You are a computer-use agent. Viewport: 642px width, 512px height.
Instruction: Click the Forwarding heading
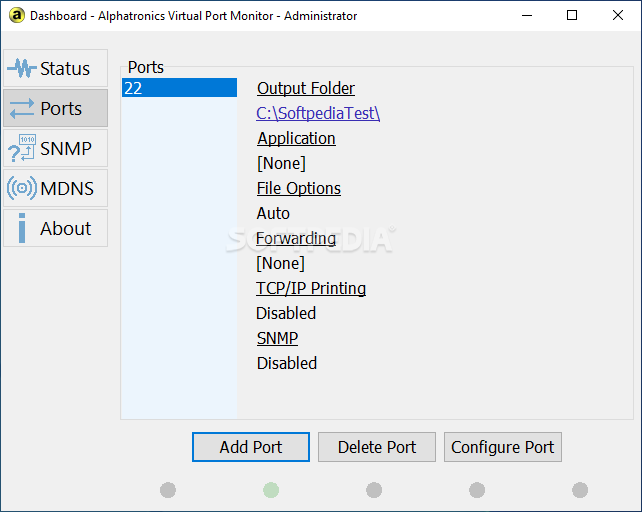point(296,238)
